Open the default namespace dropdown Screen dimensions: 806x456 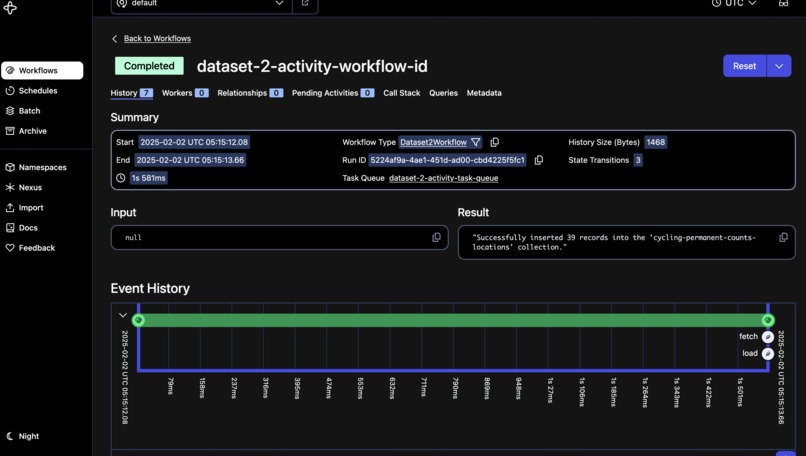202,4
